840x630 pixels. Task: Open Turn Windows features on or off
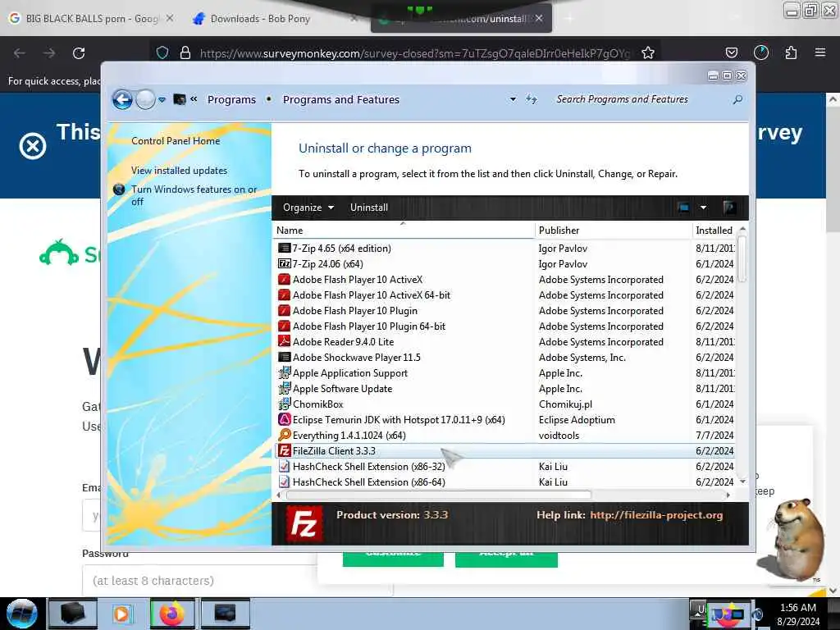coord(194,195)
